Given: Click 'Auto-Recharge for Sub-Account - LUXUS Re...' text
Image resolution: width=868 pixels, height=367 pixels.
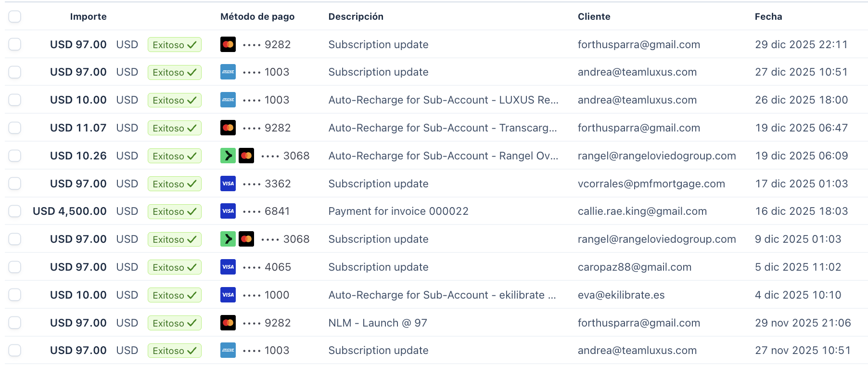Looking at the screenshot, I should (444, 100).
